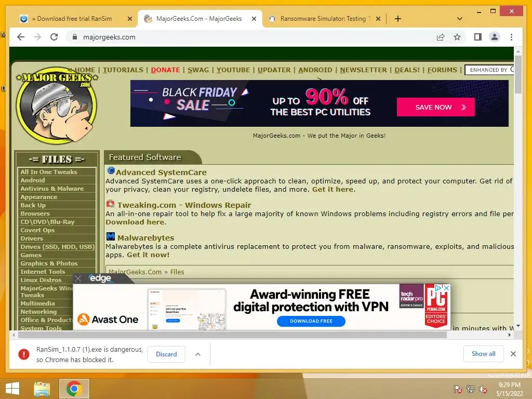Close Avast ad with X icon
The height and width of the screenshot is (399, 532).
click(x=447, y=288)
